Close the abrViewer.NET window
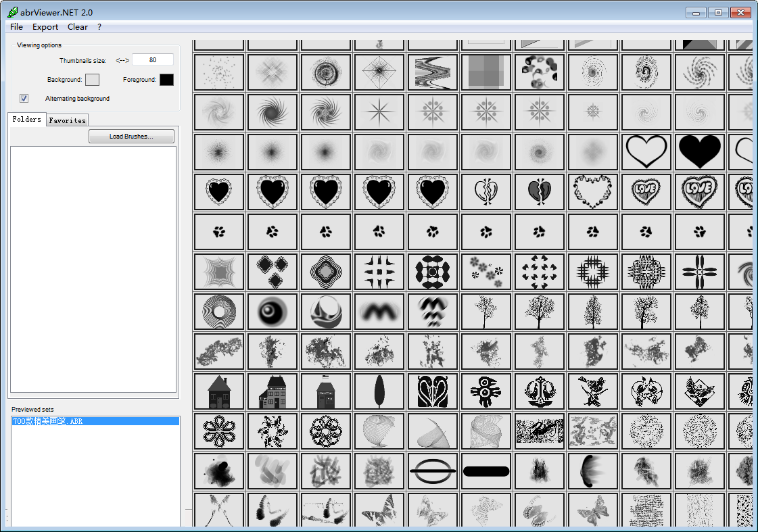 (x=740, y=13)
